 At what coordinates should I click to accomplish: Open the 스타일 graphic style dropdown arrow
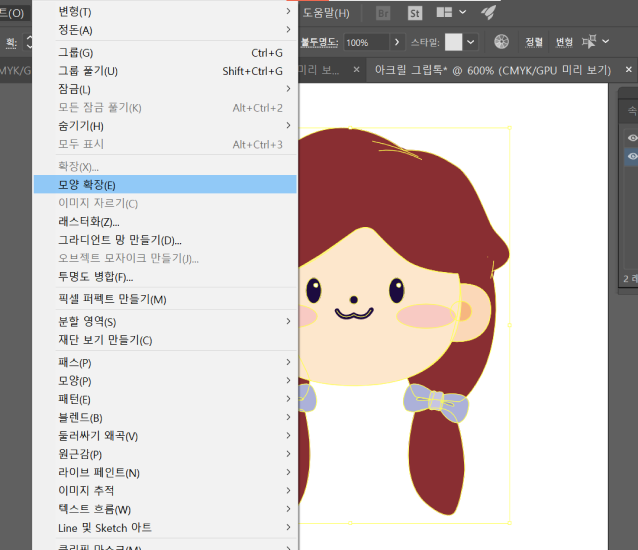coord(471,42)
